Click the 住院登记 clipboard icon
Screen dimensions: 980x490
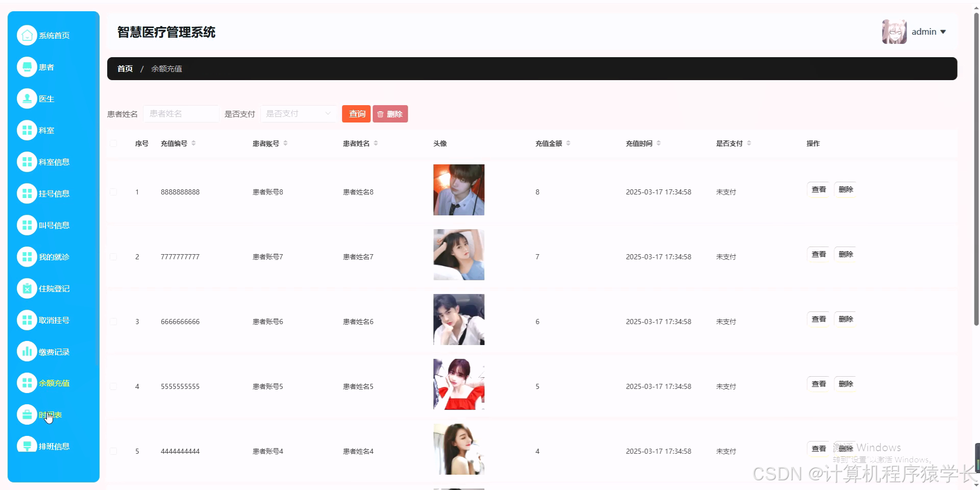coord(27,288)
